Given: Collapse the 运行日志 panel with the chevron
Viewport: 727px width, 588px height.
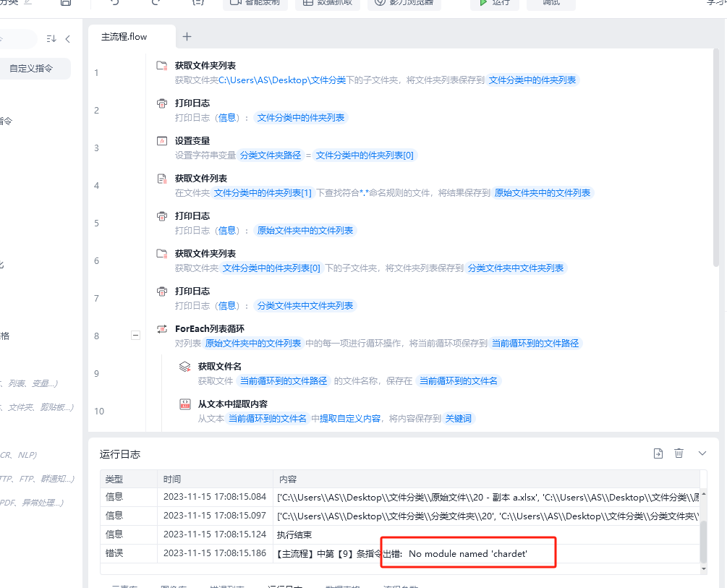Looking at the screenshot, I should point(702,453).
